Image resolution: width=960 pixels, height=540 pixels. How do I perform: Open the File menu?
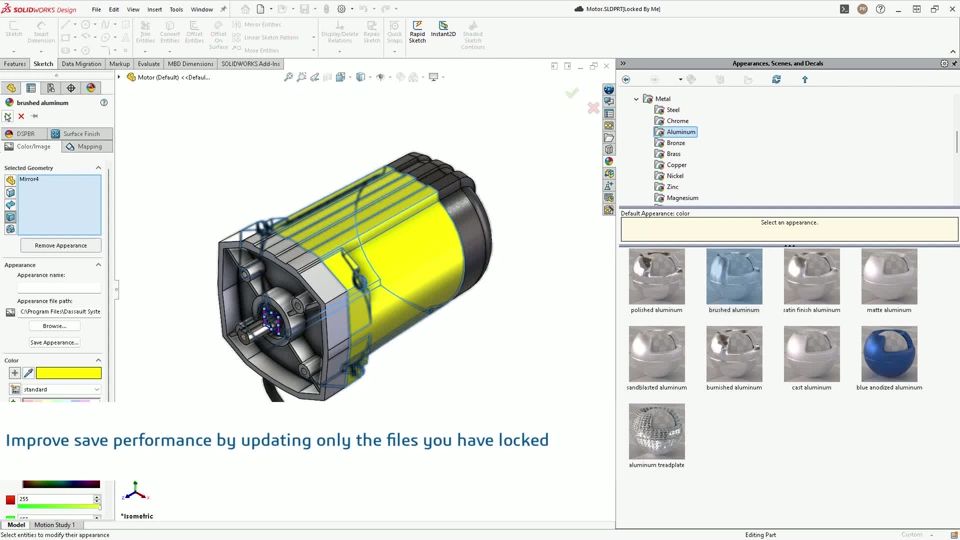coord(96,9)
